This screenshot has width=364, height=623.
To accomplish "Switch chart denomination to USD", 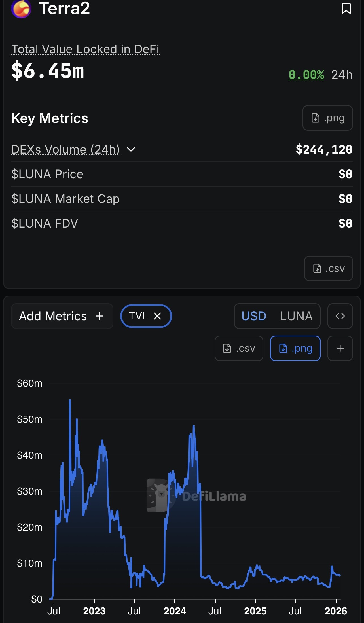I will pyautogui.click(x=254, y=316).
